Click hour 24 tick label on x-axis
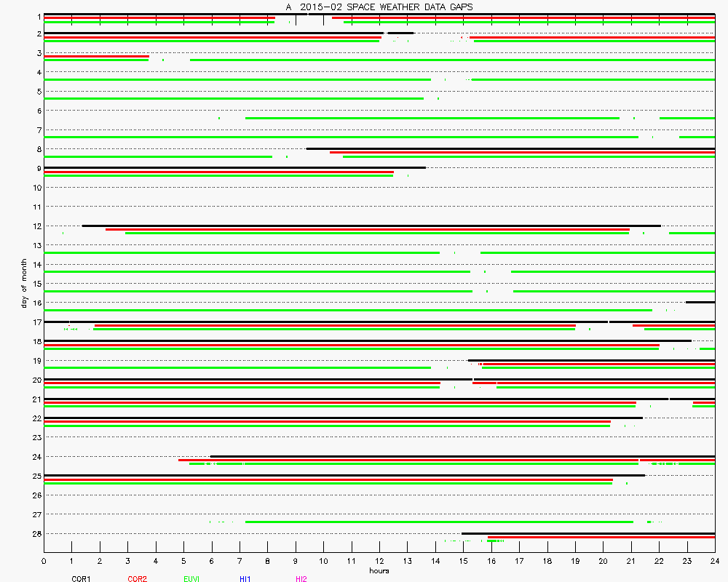The height and width of the screenshot is (582, 728). (714, 561)
